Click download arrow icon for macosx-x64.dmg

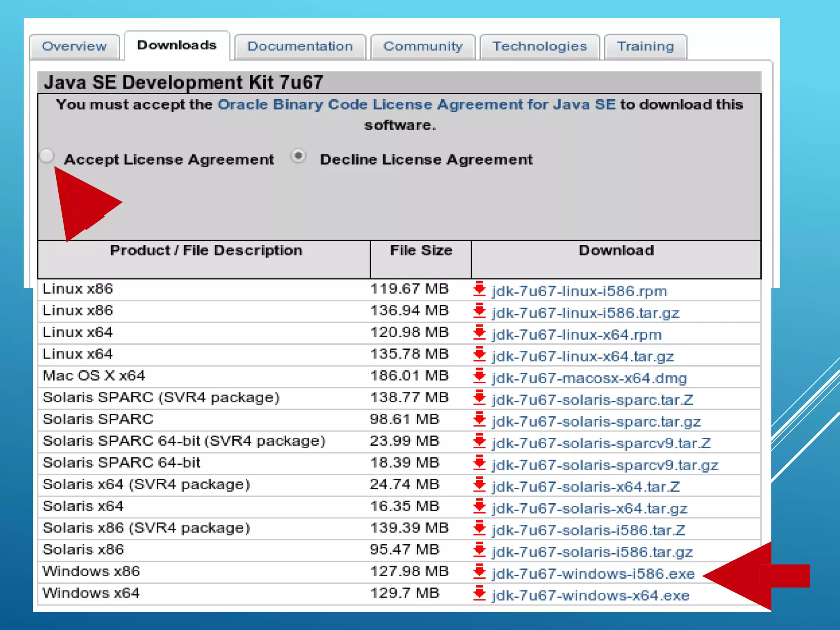[479, 376]
